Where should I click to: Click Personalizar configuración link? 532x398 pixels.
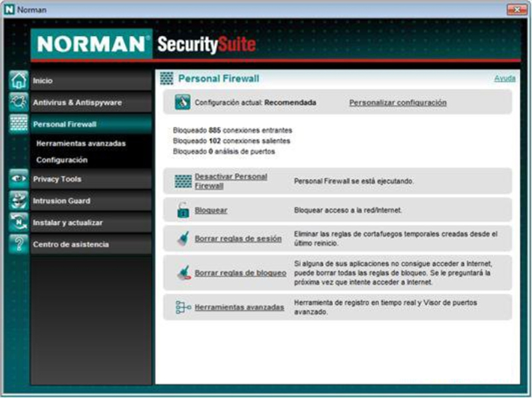tap(398, 102)
